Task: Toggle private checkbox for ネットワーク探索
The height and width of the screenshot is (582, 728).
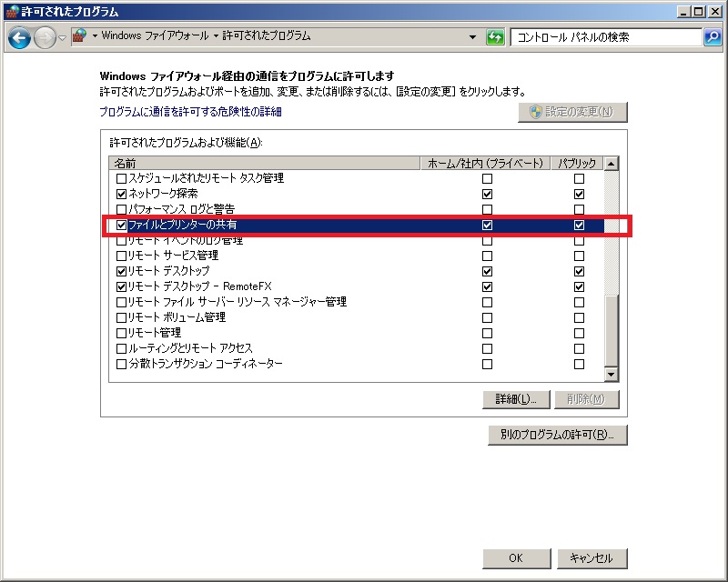Action: pos(487,194)
